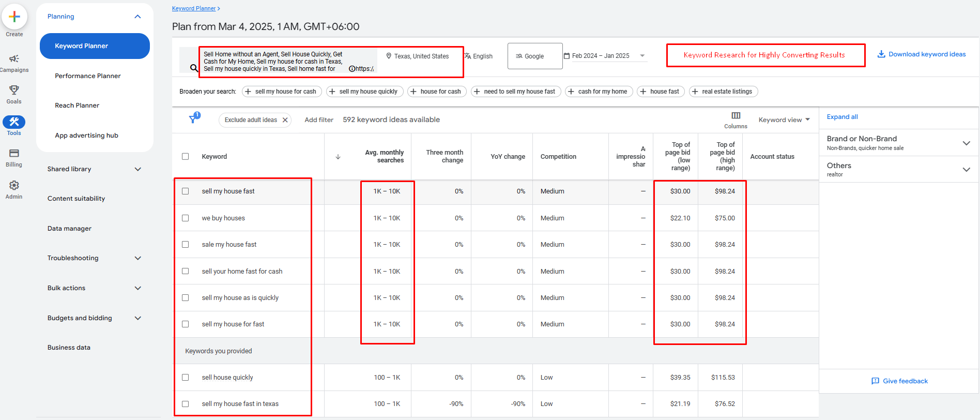980x420 pixels.
Task: Open Campaigns from the left sidebar
Action: click(x=14, y=59)
